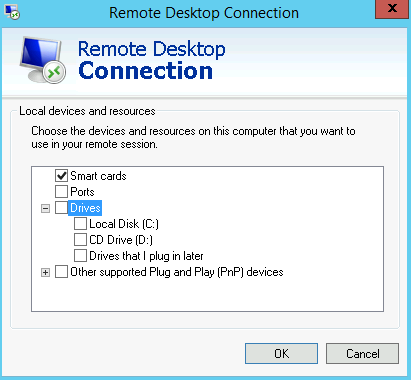Expand Other supported Plug and Play devices
Image resolution: width=411 pixels, height=380 pixels.
(x=45, y=273)
